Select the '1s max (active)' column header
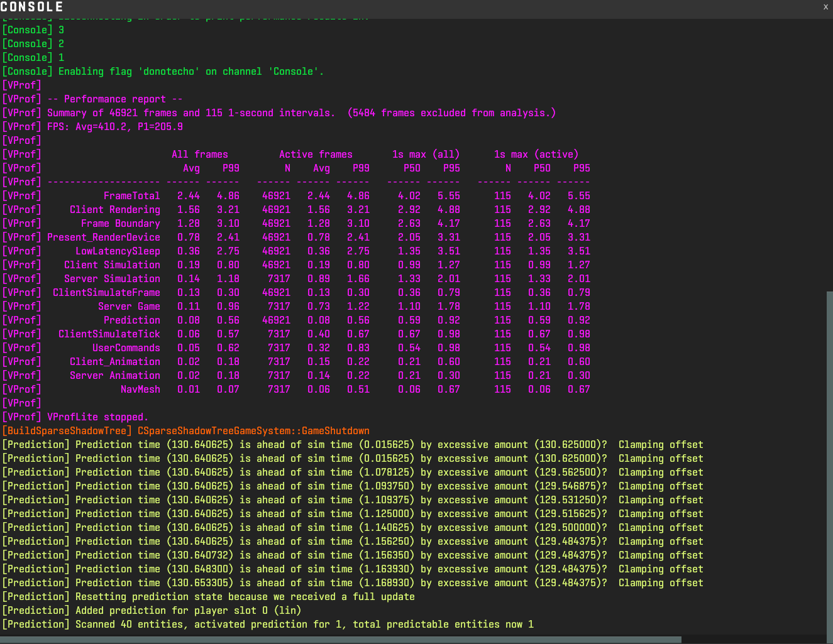Screen dimensions: 833x644 pyautogui.click(x=536, y=155)
